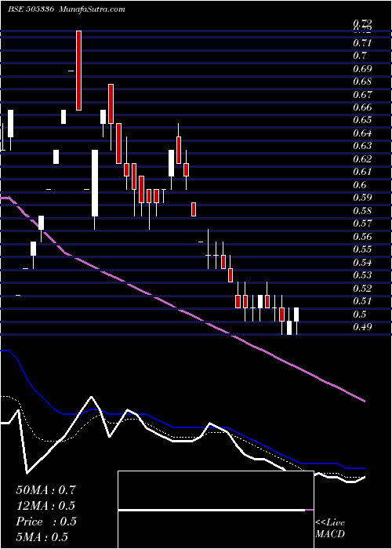Select the 0.68 price axis label

pyautogui.click(x=362, y=82)
